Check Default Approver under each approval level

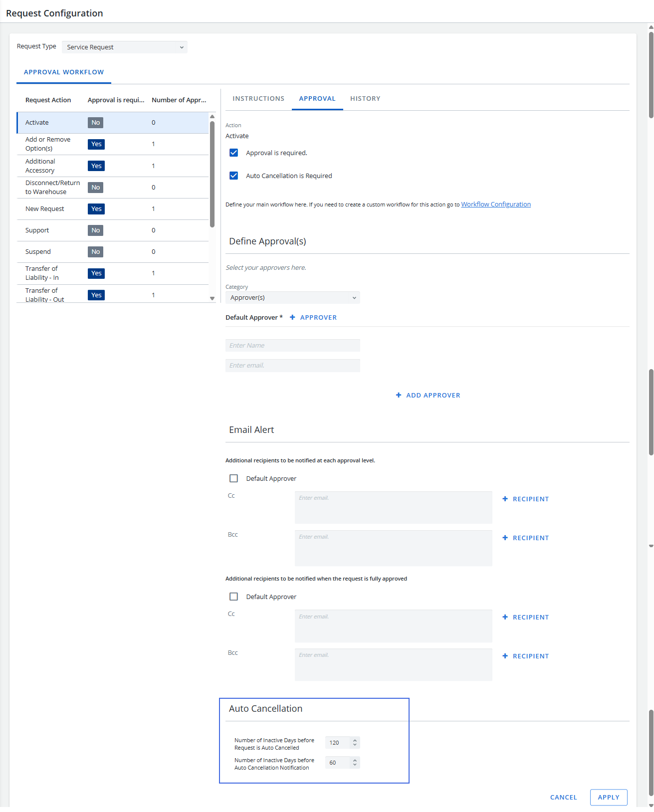[x=233, y=478]
